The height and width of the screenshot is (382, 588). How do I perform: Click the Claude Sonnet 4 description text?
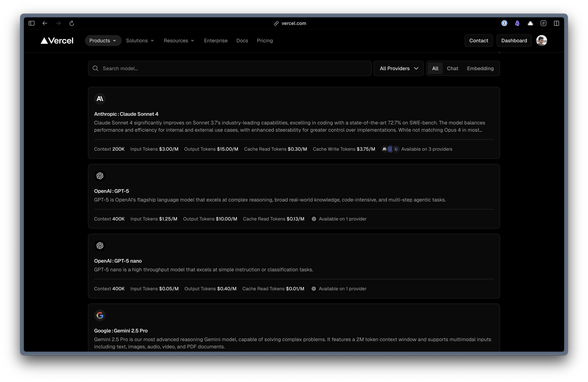[289, 126]
